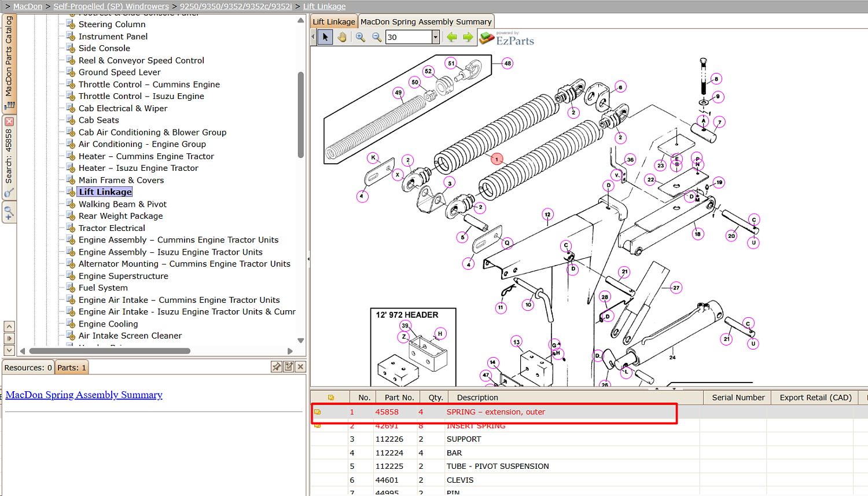
Task: Click callout bubble 12 in the diagram
Action: 547,215
